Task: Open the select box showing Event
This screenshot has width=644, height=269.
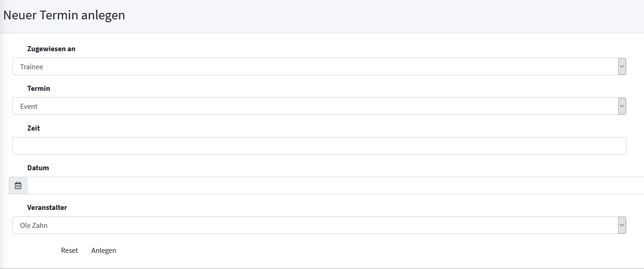Action: (314, 106)
